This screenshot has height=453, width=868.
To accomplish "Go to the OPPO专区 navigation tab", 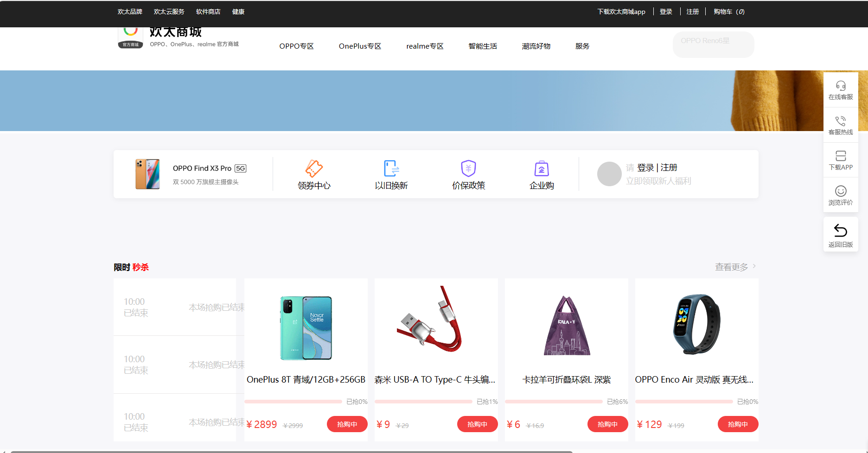I will (x=296, y=46).
